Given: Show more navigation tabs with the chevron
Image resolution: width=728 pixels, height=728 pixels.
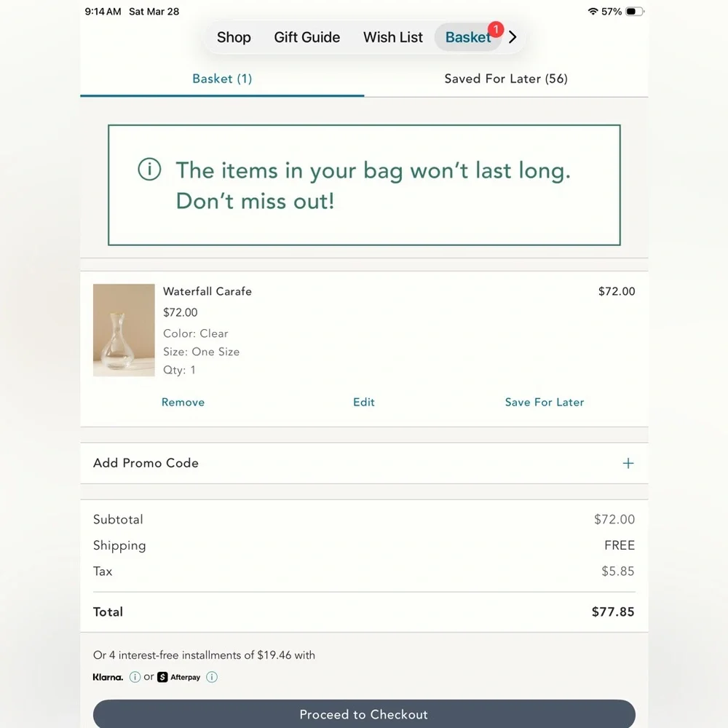Looking at the screenshot, I should point(513,37).
